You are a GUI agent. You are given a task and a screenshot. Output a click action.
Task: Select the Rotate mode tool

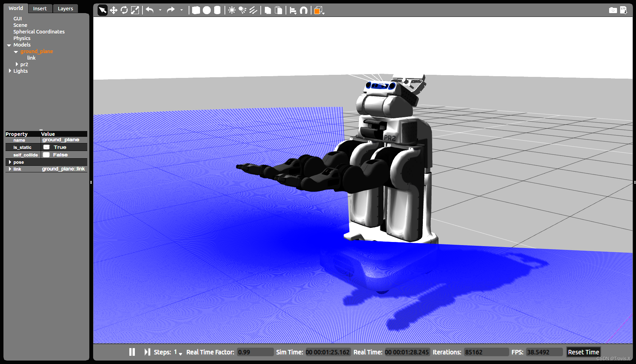(124, 10)
